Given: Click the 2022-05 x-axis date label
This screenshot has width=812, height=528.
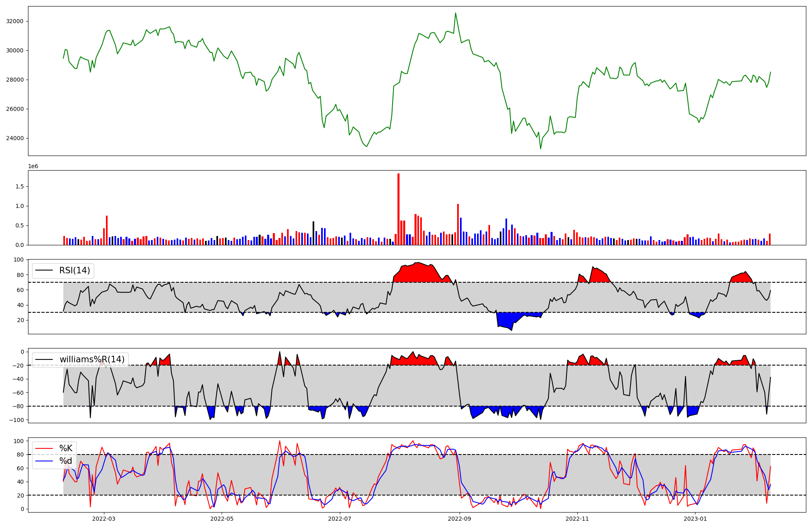Looking at the screenshot, I should (222, 519).
